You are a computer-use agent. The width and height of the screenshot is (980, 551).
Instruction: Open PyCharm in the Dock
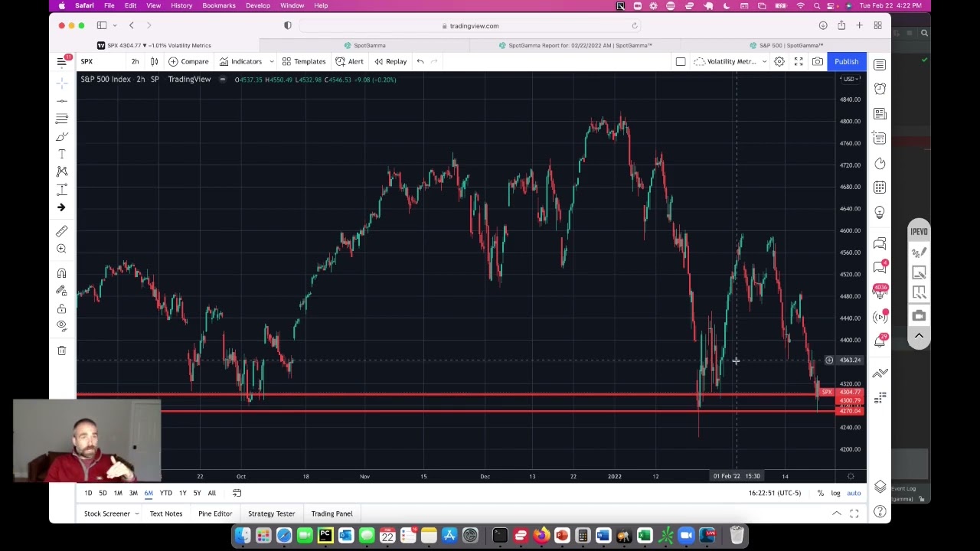pyautogui.click(x=325, y=535)
